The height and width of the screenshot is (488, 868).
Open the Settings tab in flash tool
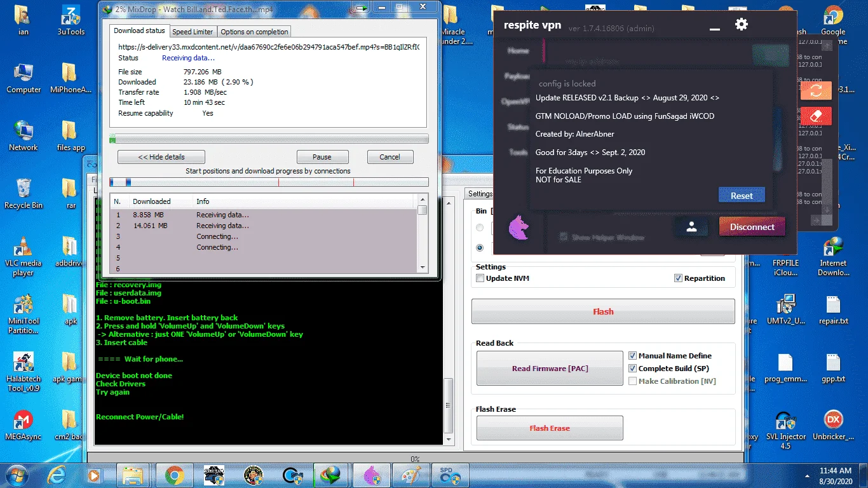(480, 194)
